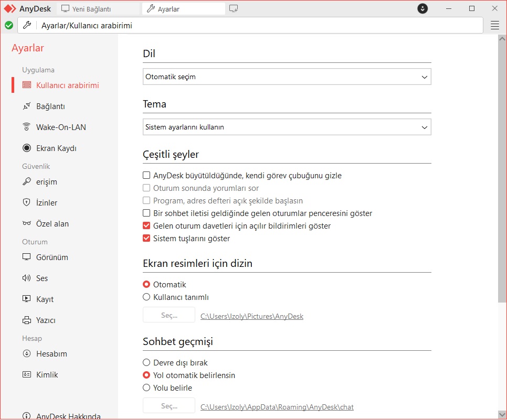
Task: Click the Görünüm monitor icon
Action: [x=27, y=257]
